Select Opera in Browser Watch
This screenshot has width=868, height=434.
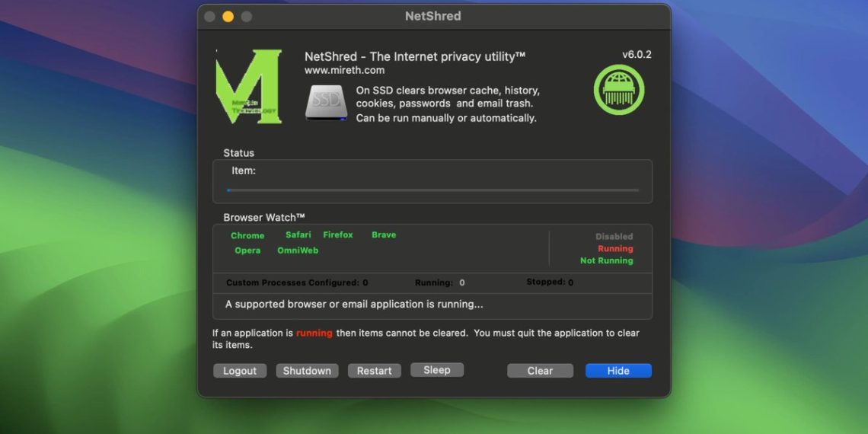coord(247,251)
